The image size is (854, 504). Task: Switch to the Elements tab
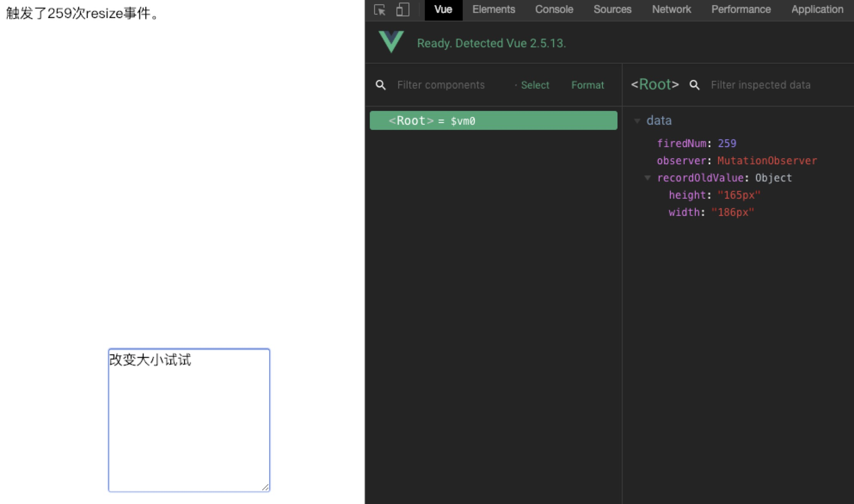coord(493,9)
